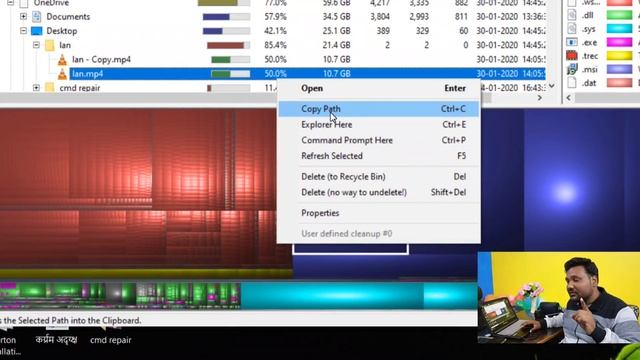The height and width of the screenshot is (360, 640).
Task: Click directory list scroll-right arrow
Action: [540, 98]
